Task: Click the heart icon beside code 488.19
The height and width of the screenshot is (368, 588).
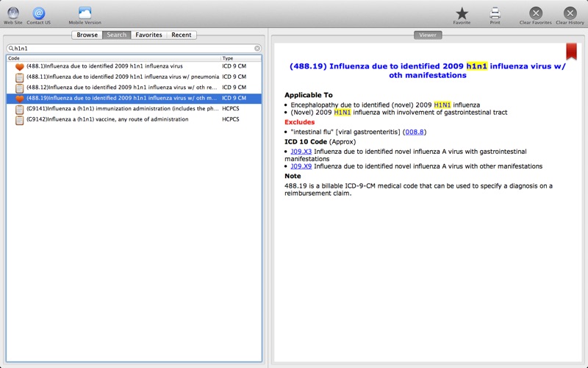Action: 20,99
